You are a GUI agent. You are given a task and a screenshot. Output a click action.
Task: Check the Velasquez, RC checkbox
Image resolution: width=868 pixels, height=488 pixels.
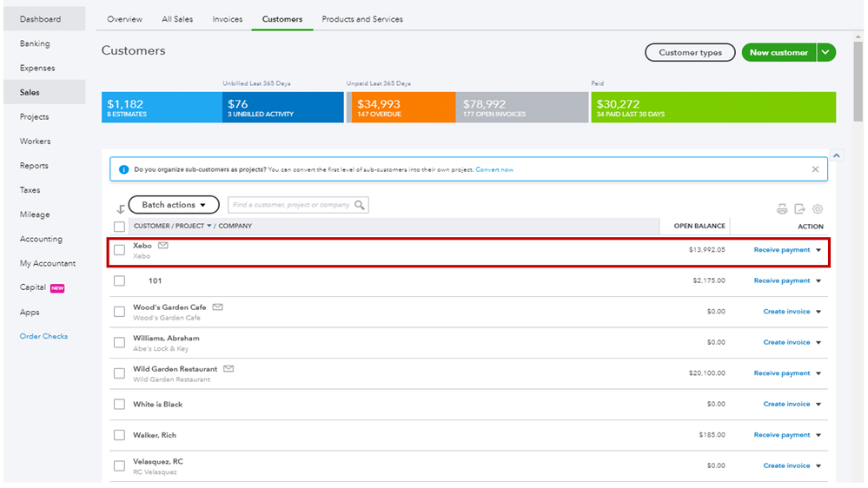(x=119, y=466)
